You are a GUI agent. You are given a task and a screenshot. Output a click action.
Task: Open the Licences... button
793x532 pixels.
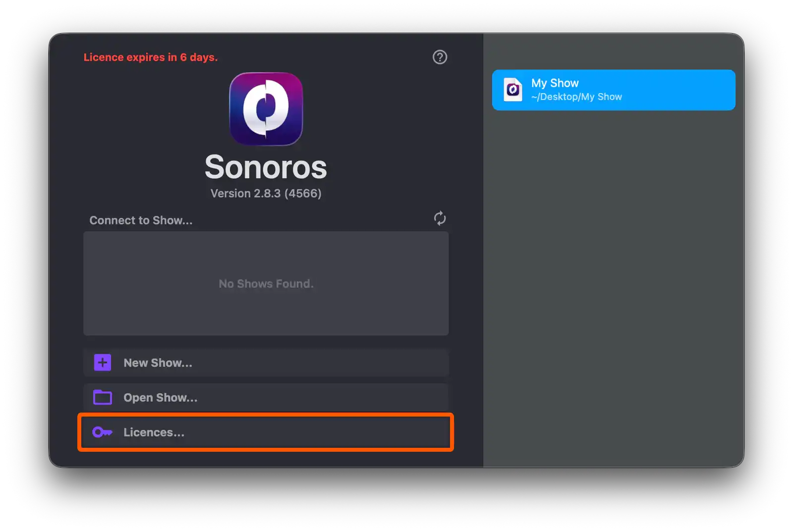266,432
